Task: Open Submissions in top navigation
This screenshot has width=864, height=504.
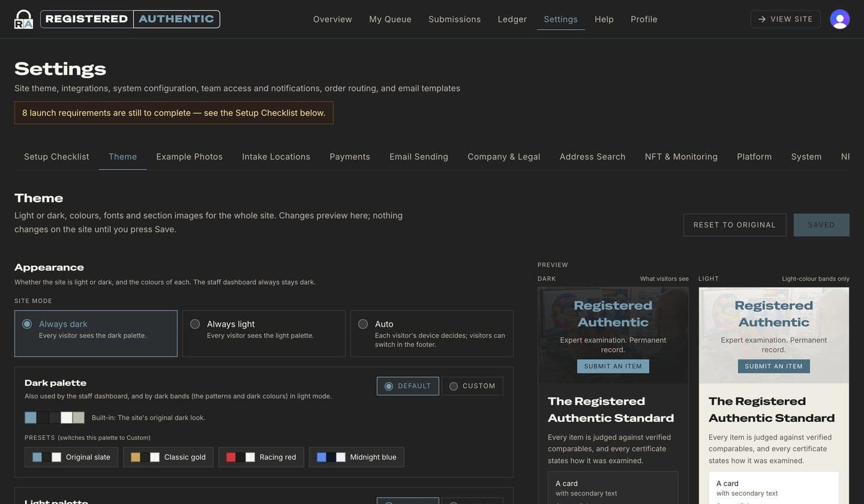Action: pyautogui.click(x=454, y=19)
